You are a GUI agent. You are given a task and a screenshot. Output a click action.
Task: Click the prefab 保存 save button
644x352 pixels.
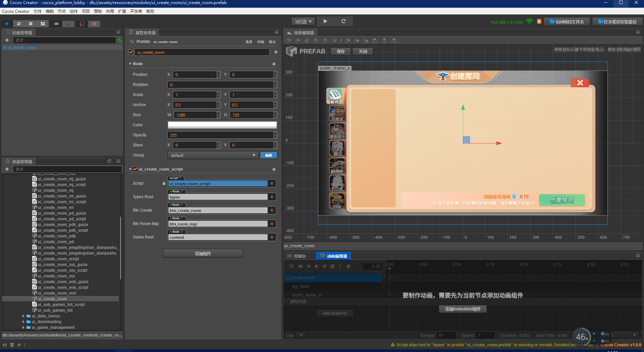(x=341, y=51)
